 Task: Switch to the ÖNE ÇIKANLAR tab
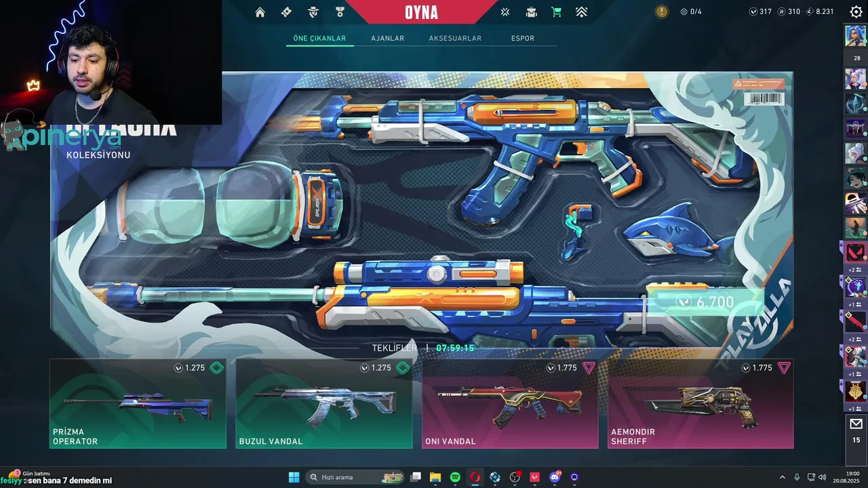click(x=319, y=38)
